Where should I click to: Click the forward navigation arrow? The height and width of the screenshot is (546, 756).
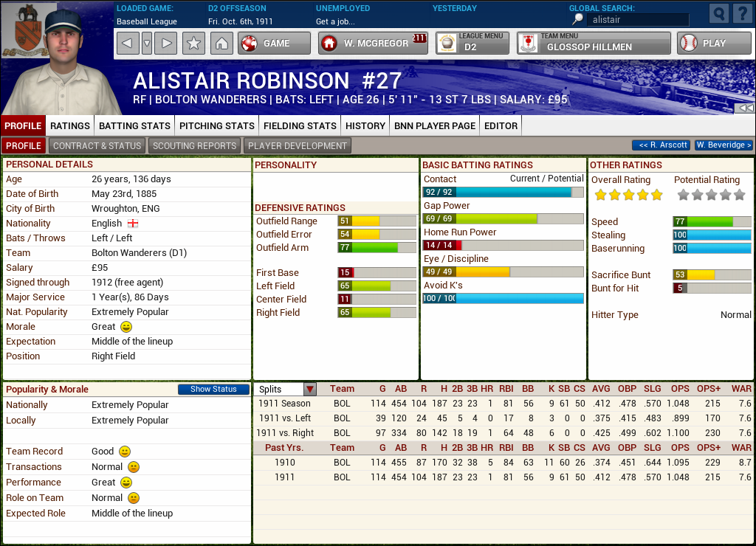point(165,43)
